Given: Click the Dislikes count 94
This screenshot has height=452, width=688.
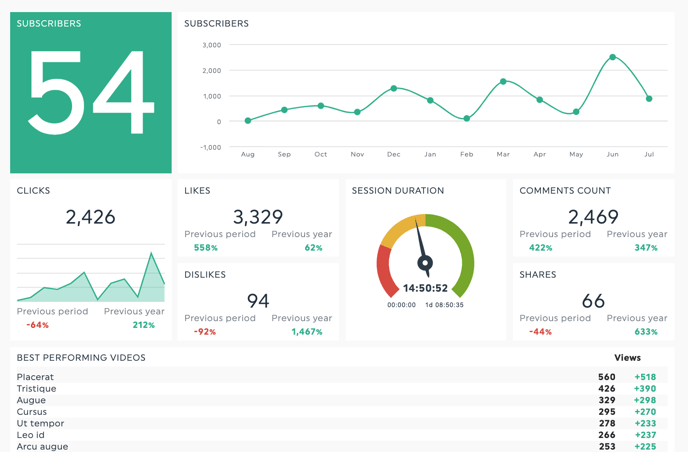Looking at the screenshot, I should click(258, 301).
